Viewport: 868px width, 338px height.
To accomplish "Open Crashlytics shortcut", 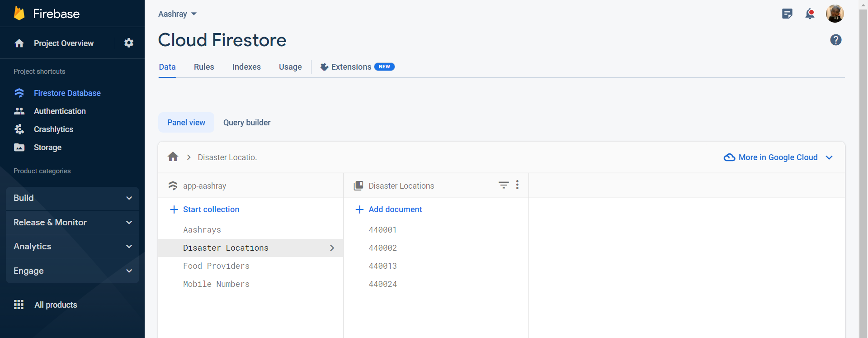I will click(x=53, y=129).
